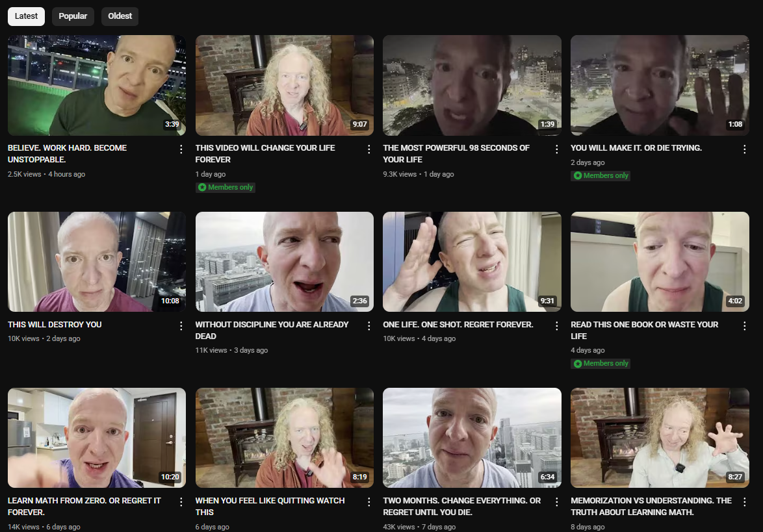This screenshot has height=532, width=763.
Task: Click Members only badge under YOU WILL MAKE IT
Action: pyautogui.click(x=601, y=175)
